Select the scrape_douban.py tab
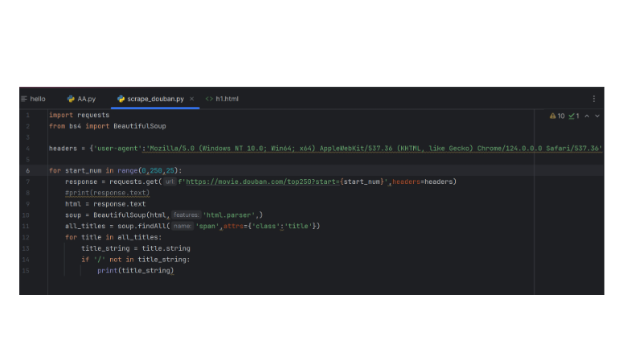The image size is (643, 364). point(155,99)
